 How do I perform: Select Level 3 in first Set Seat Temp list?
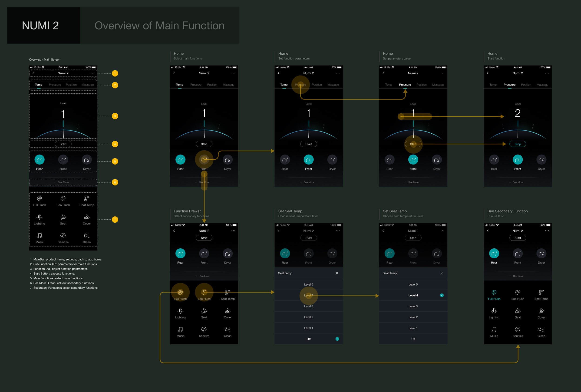(x=308, y=306)
